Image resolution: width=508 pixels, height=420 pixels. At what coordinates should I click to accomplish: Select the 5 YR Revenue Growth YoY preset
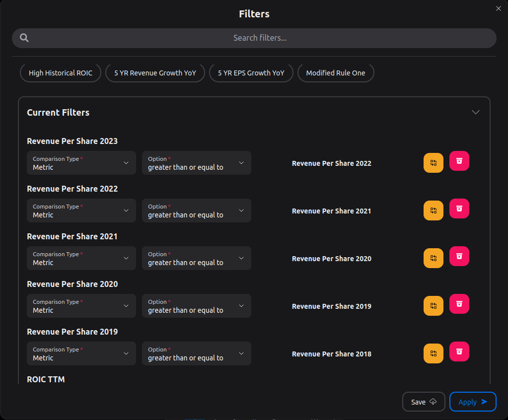155,73
